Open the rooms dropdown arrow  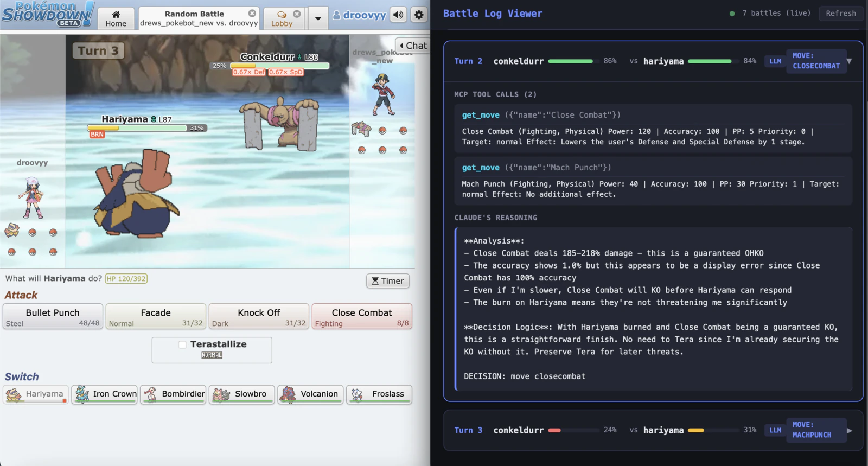coord(318,18)
